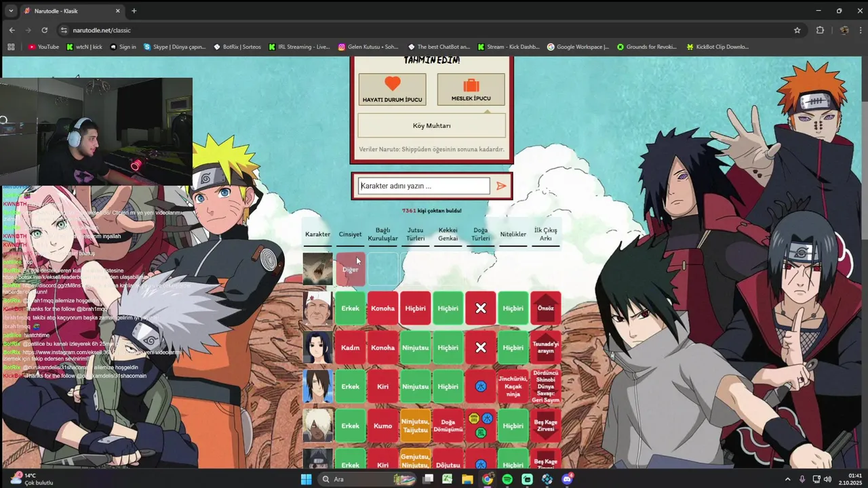Click the X nature tile in Kadın row
Screen dimensions: 868x488
click(480, 348)
